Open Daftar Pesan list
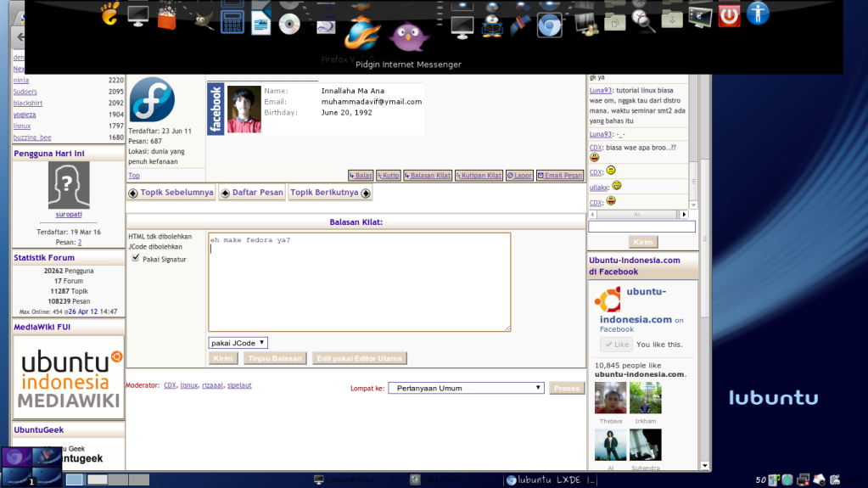 [252, 193]
